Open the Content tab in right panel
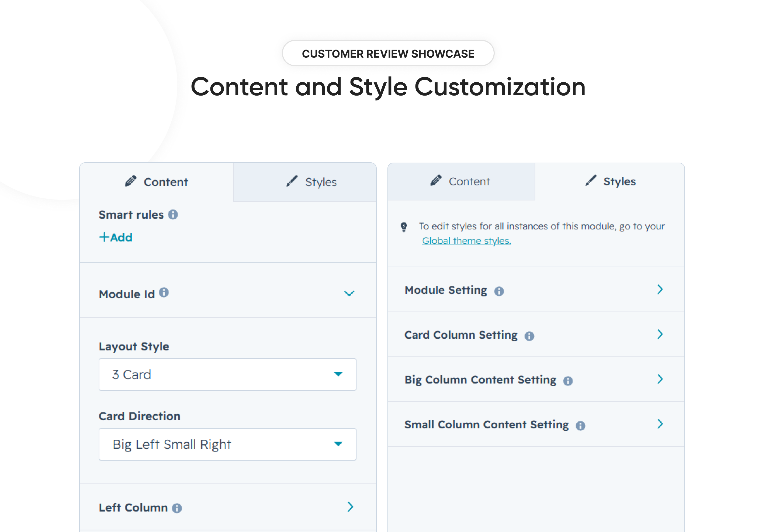This screenshot has height=532, width=776. 461,181
